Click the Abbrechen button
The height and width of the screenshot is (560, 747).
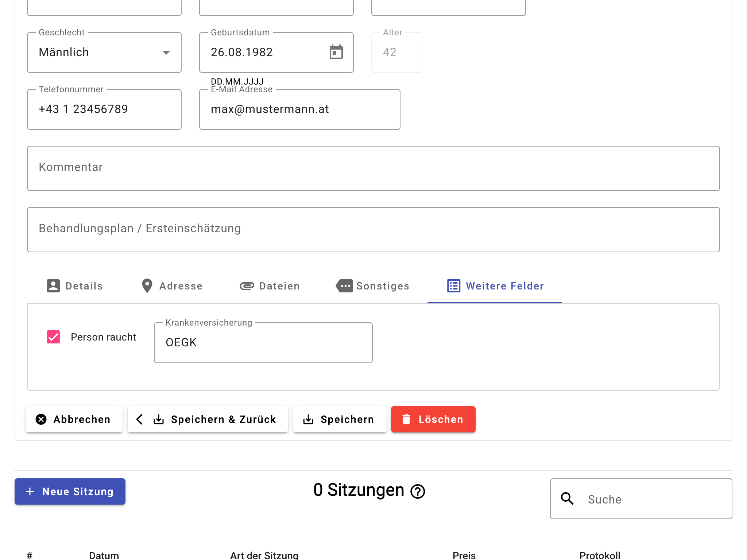point(74,419)
